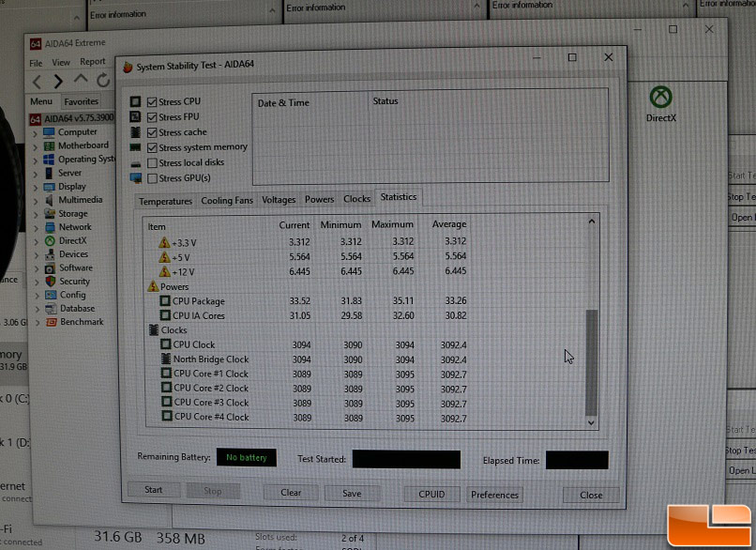Click the Maximum column header

coord(392,224)
